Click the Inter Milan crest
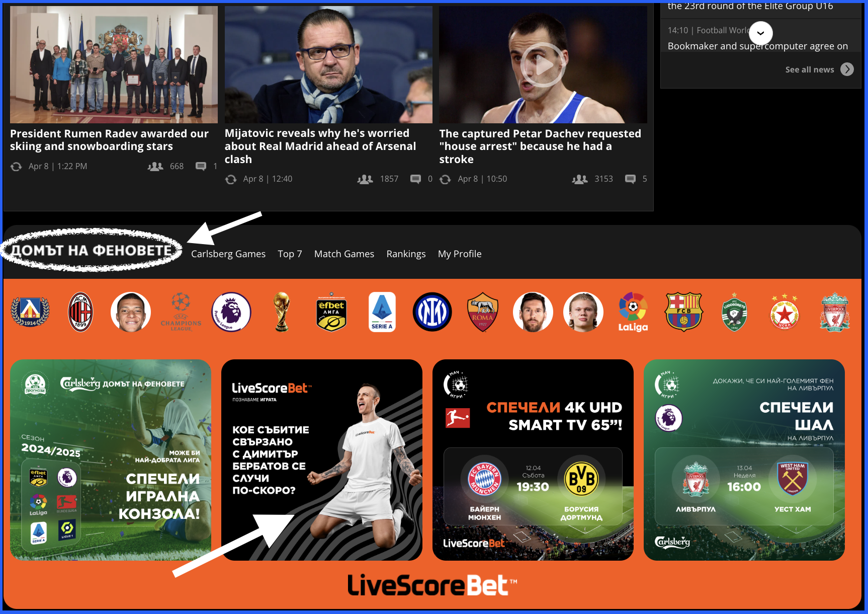Screen dimensions: 868x614 432,312
